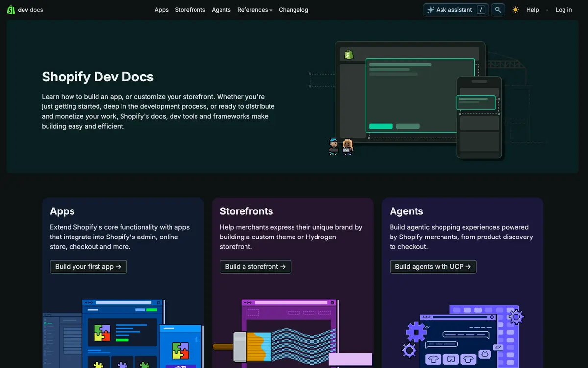Viewport: 588px width, 368px height.
Task: Click the Shopify Dev Docs heading
Action: coord(98,77)
